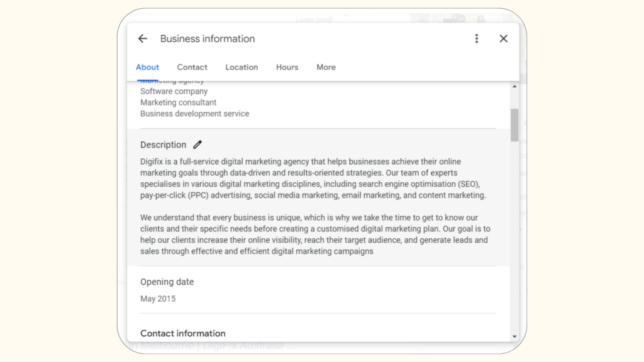Go back using the left arrow icon
Image resolution: width=644 pixels, height=362 pixels.
click(143, 38)
